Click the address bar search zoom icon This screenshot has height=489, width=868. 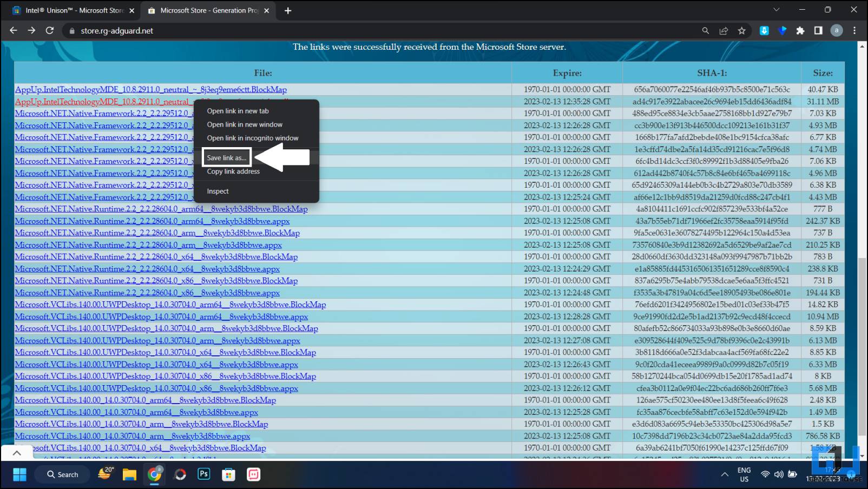705,31
